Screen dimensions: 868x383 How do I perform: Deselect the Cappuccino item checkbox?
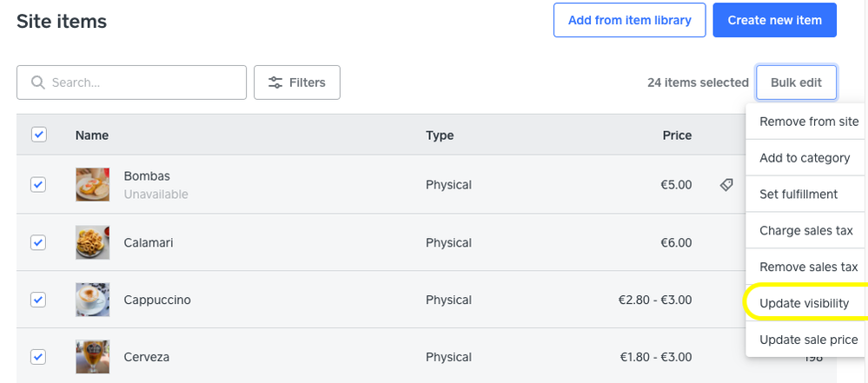(x=38, y=300)
